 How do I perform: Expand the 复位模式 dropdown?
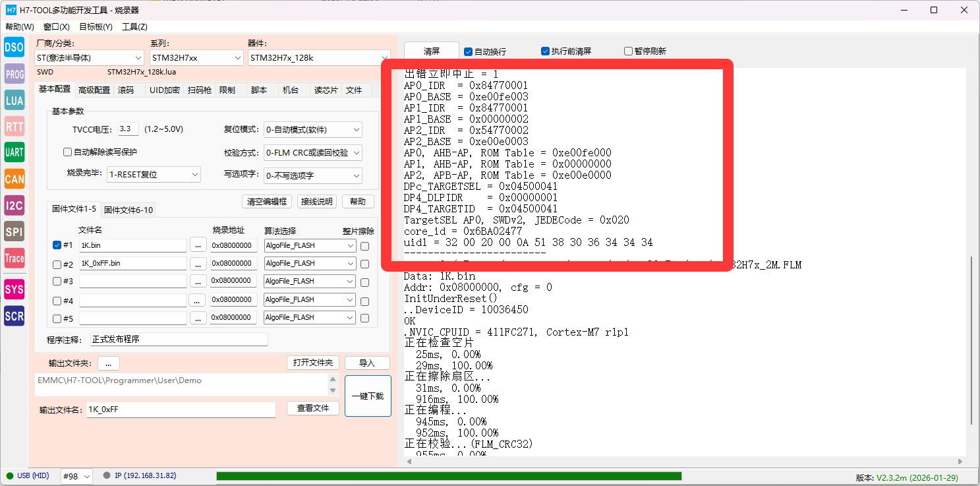click(x=312, y=130)
